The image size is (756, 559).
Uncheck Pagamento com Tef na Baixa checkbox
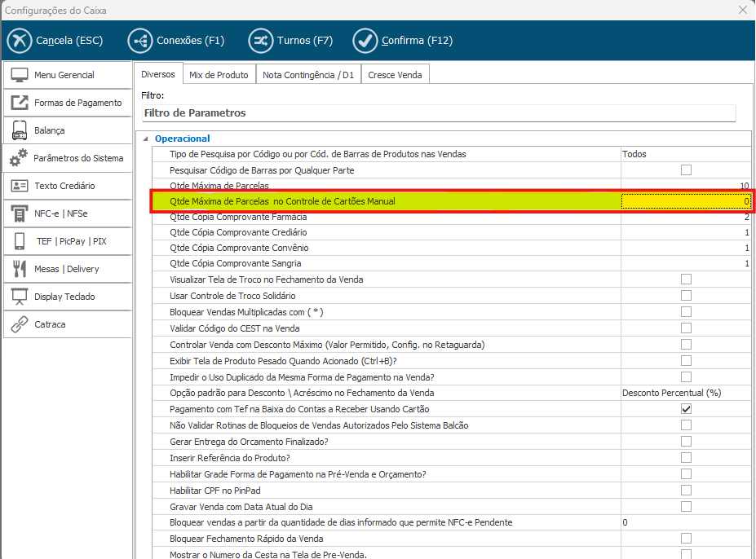coord(686,409)
